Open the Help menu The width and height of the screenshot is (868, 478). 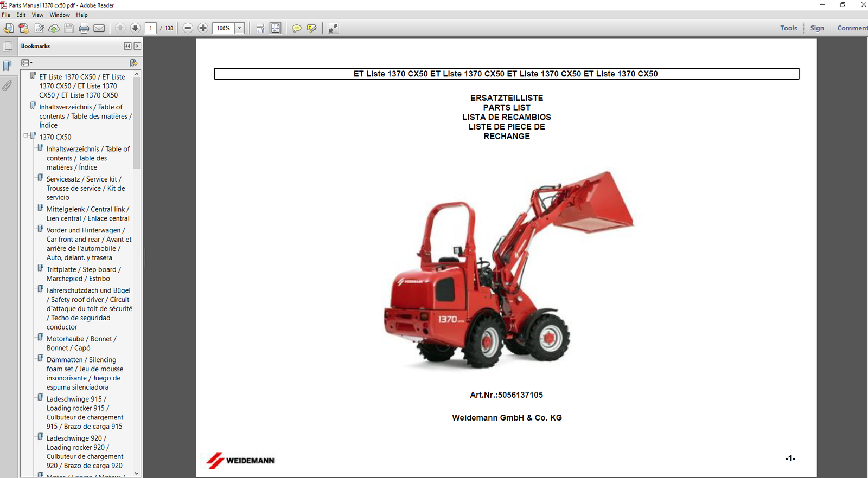[82, 15]
